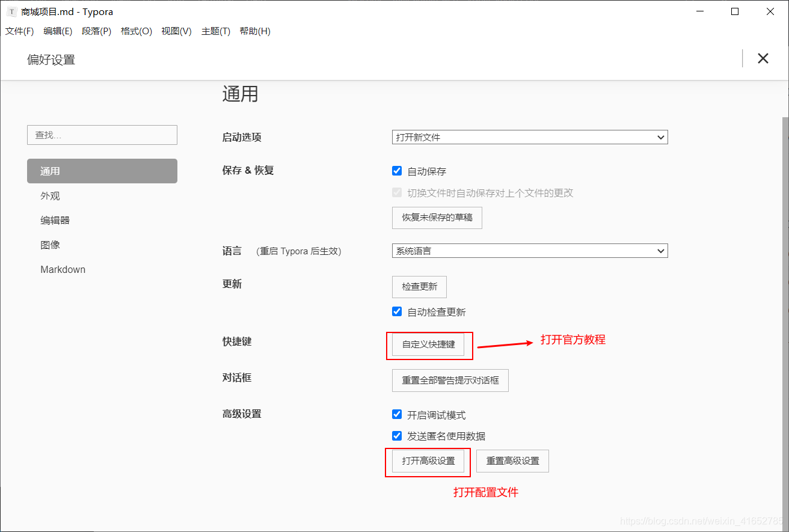This screenshot has width=789, height=532.
Task: Maximize the Typora window
Action: point(735,11)
